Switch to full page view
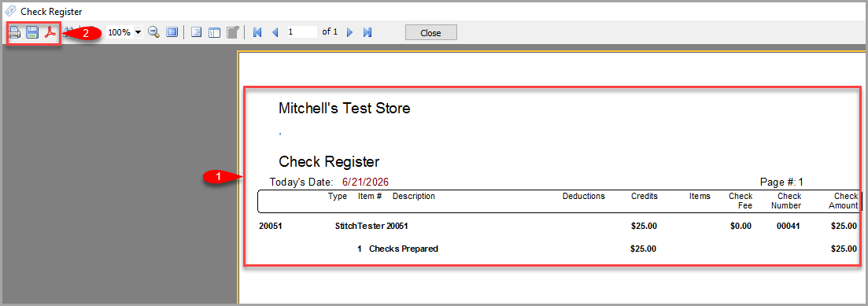This screenshot has width=868, height=306. click(x=172, y=33)
